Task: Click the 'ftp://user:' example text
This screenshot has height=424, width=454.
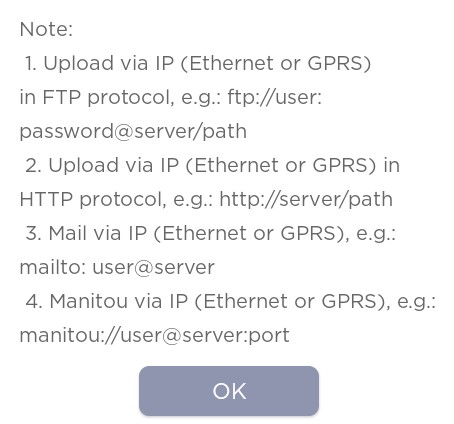Action: click(x=275, y=98)
